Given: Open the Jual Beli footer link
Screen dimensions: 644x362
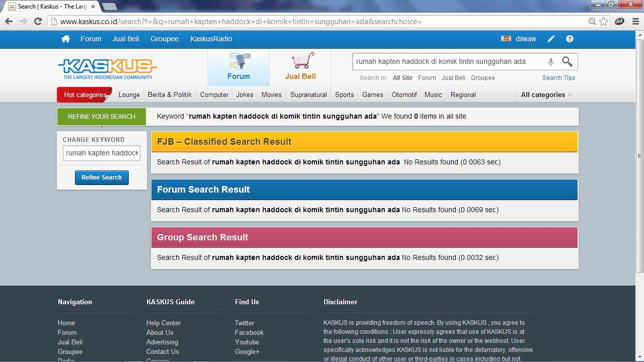Looking at the screenshot, I should 70,342.
